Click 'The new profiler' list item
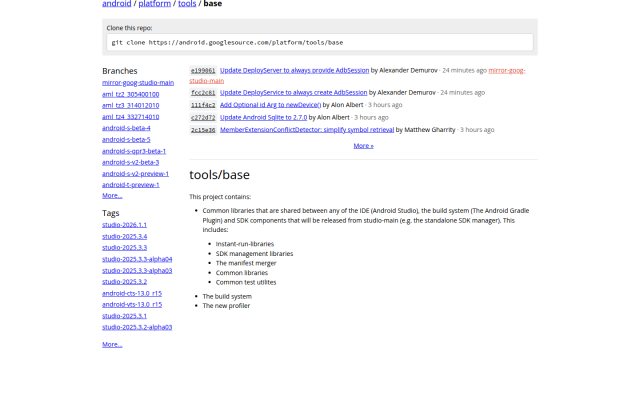 coord(226,306)
